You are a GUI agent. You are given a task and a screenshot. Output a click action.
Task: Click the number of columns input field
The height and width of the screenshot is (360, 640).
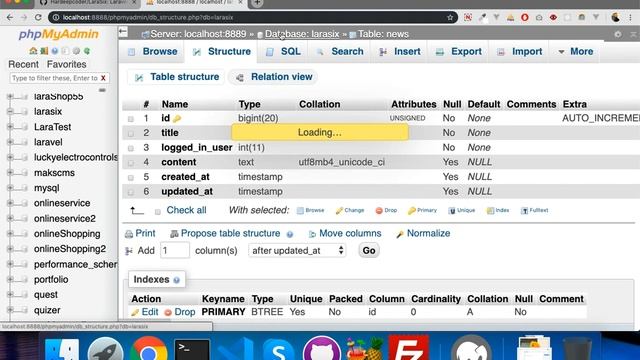(x=175, y=250)
